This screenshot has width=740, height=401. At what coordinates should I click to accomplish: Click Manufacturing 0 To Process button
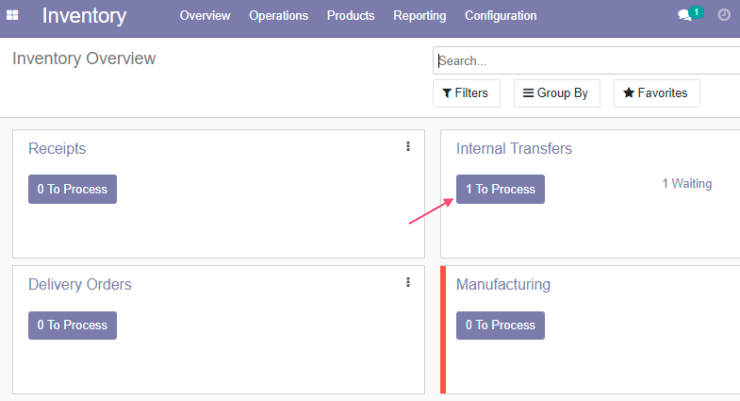tap(500, 325)
